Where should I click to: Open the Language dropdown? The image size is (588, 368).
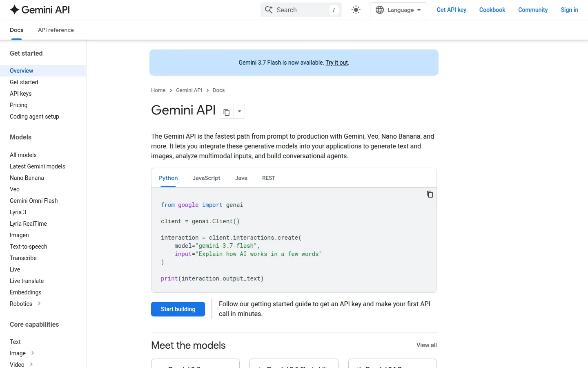coord(398,10)
